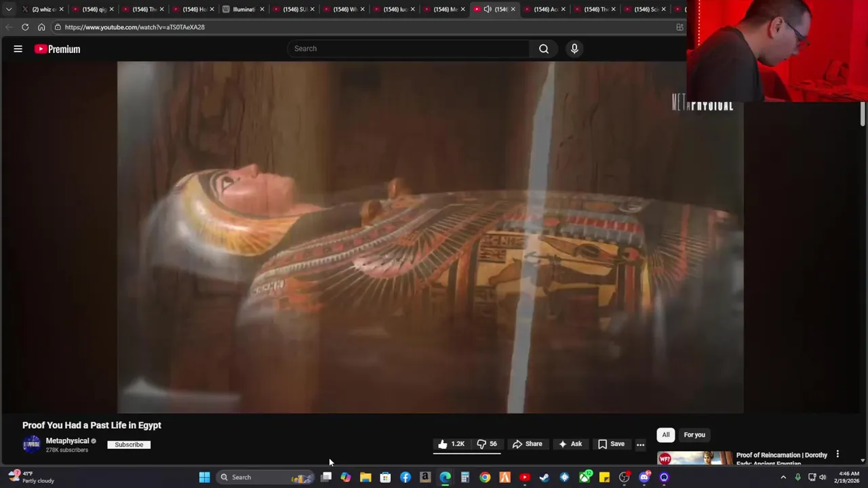Open more actions ellipsis under video
Image resolution: width=868 pixels, height=488 pixels.
tap(640, 445)
